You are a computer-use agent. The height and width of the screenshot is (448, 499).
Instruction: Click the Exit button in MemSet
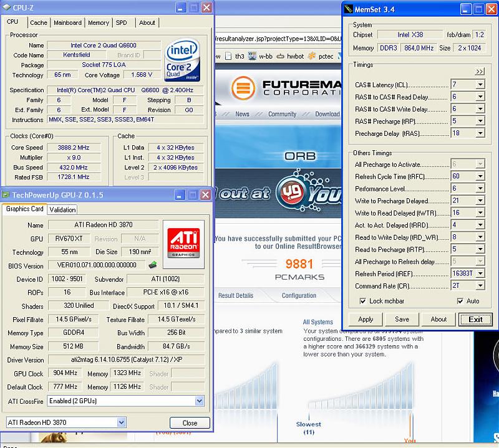click(475, 319)
